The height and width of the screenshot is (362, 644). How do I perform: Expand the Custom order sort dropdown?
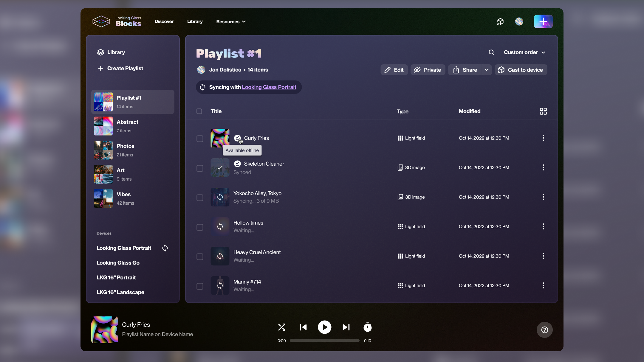tap(524, 52)
